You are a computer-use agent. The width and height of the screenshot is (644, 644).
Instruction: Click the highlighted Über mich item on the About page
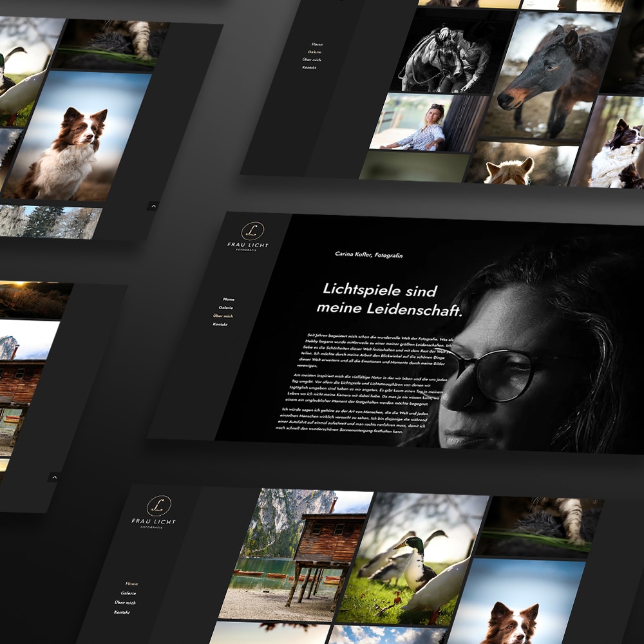[223, 316]
